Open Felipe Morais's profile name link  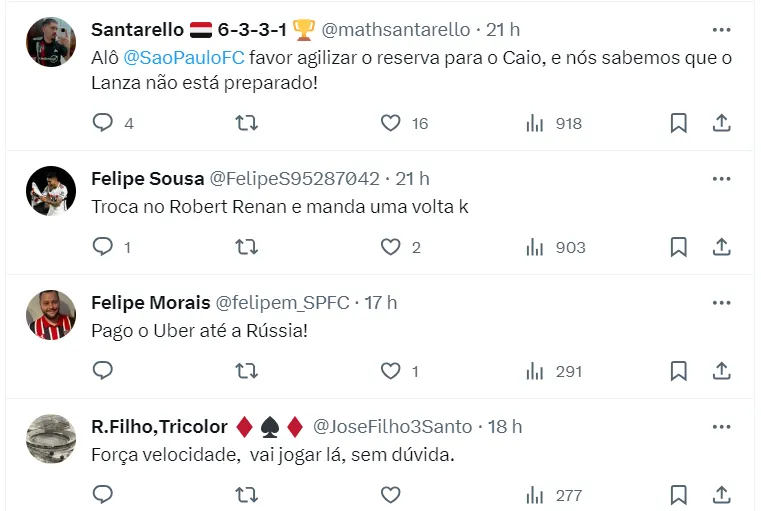tap(150, 302)
